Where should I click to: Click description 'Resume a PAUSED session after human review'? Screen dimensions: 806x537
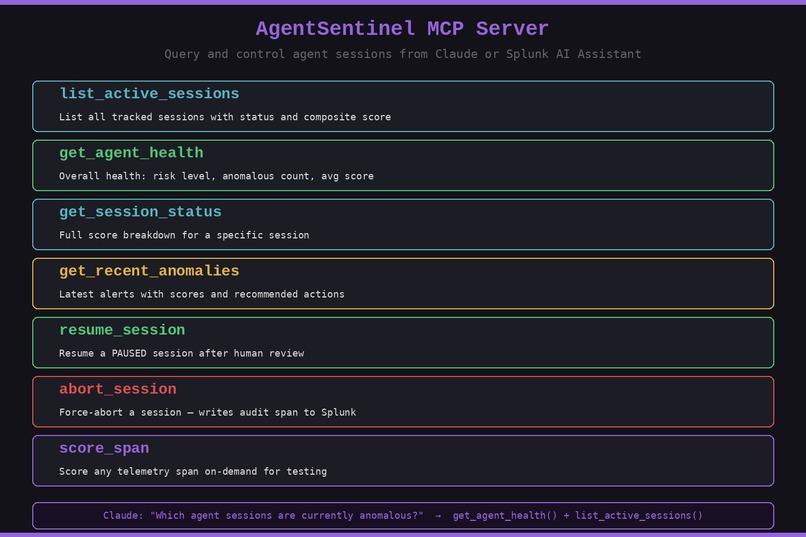[x=181, y=354]
